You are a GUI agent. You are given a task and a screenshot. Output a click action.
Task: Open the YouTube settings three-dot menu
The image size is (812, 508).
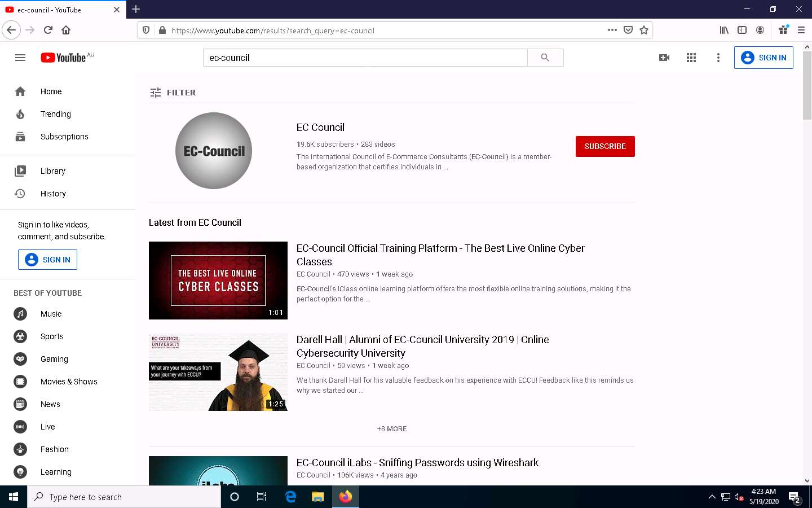[718, 58]
